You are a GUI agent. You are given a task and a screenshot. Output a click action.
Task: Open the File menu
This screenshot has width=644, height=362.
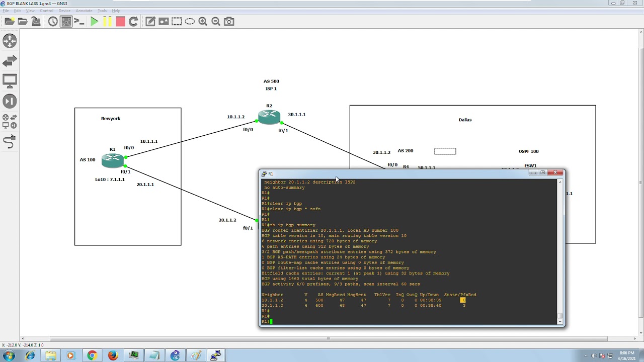(x=6, y=11)
